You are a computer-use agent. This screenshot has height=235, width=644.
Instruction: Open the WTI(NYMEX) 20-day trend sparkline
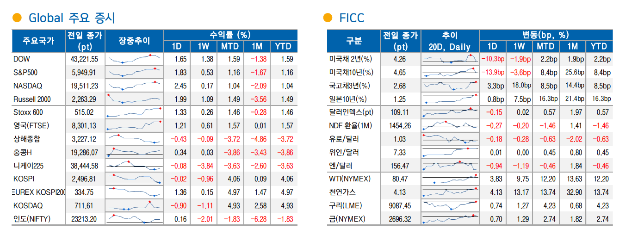450,179
